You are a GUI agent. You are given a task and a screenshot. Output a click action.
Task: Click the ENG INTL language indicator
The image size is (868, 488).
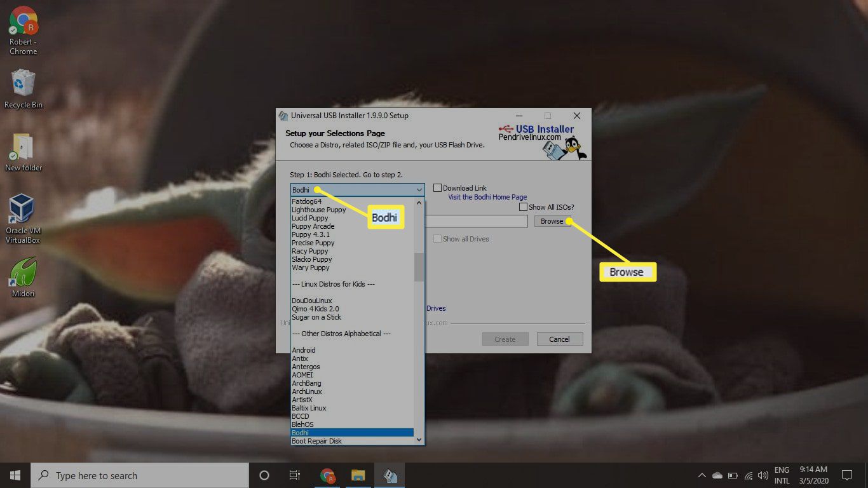click(x=782, y=475)
